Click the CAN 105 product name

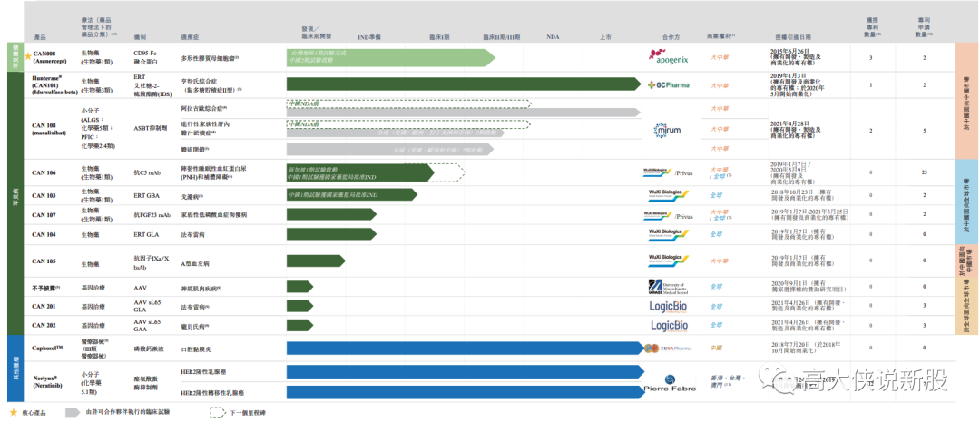click(x=44, y=261)
